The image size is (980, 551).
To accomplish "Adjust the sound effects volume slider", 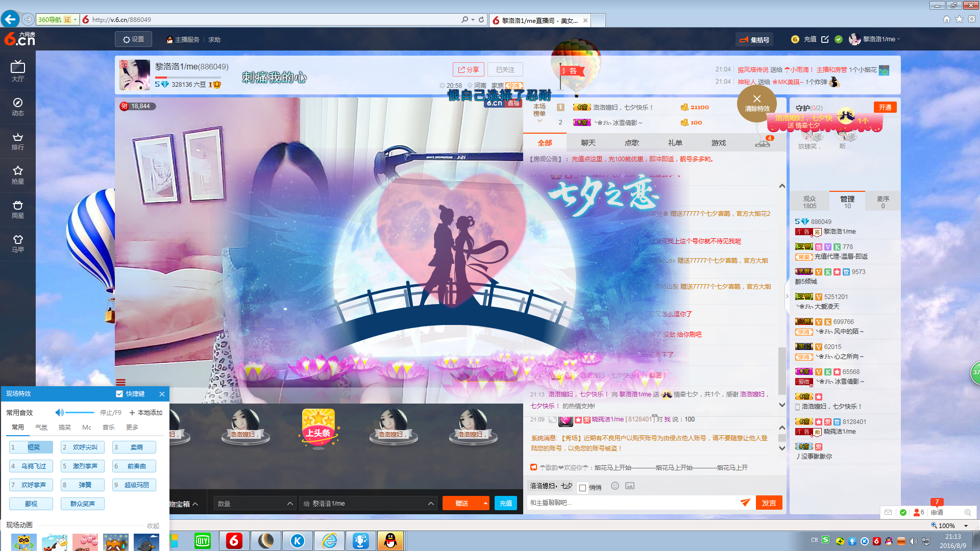I will point(80,412).
